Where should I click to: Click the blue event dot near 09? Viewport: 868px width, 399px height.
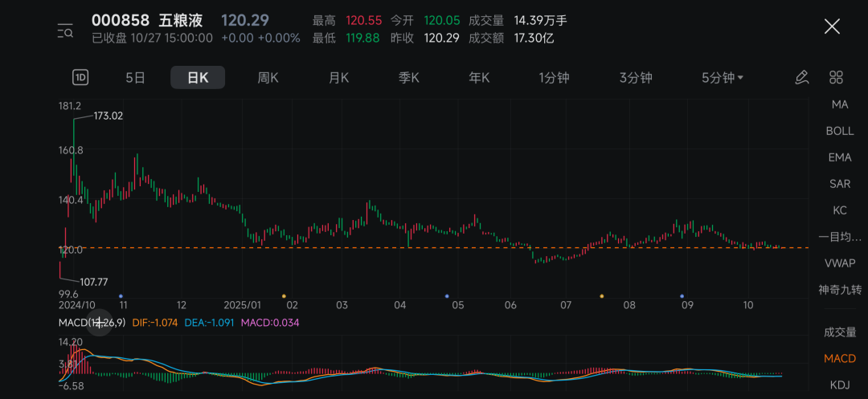682,296
